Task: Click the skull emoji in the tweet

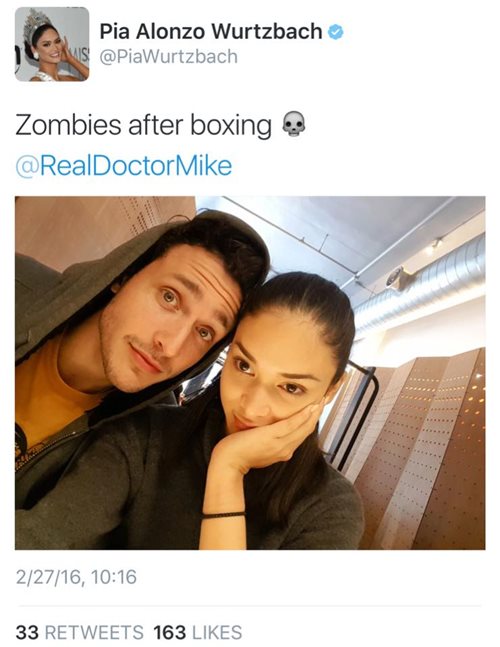Action: 293,124
